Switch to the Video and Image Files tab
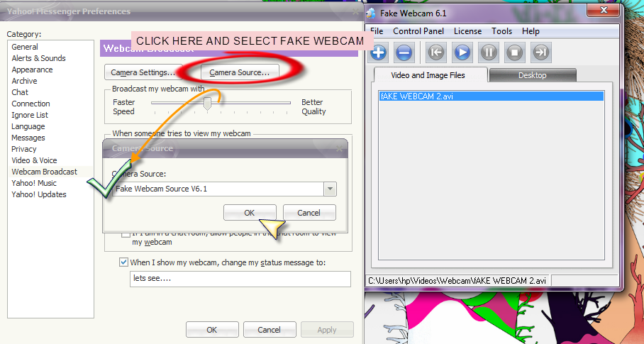 tap(430, 75)
